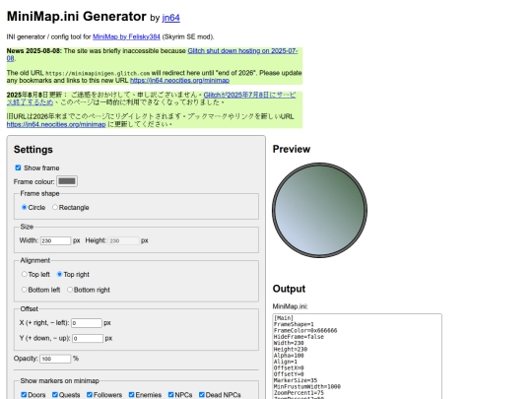Click inside the MiniMap.ini output textarea
This screenshot has height=399, width=532.
click(357, 357)
